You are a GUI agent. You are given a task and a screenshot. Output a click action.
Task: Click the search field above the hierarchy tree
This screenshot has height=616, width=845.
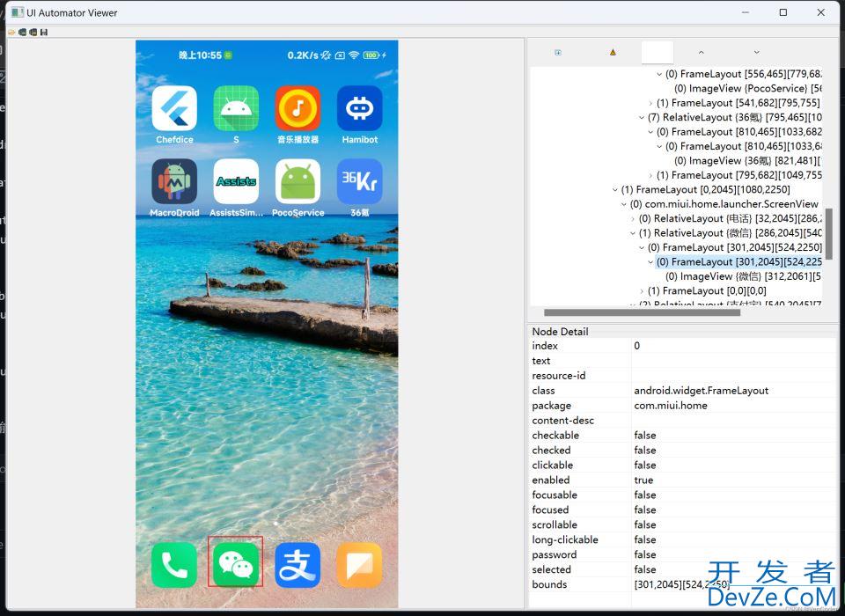tap(658, 52)
